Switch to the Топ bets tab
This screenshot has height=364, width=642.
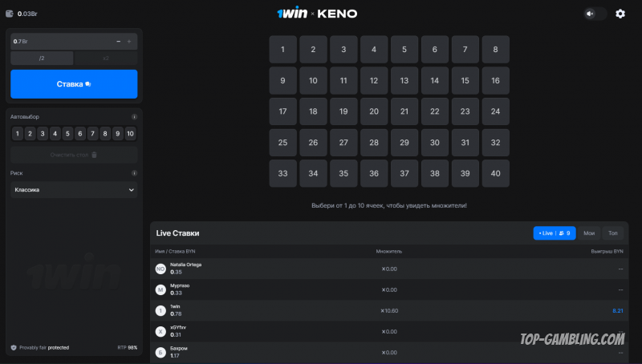612,233
